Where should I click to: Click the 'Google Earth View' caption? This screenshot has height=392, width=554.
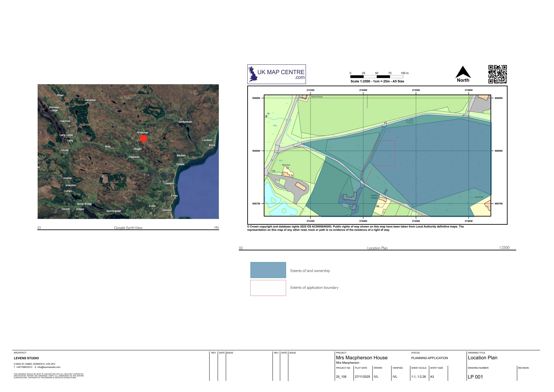pos(128,228)
